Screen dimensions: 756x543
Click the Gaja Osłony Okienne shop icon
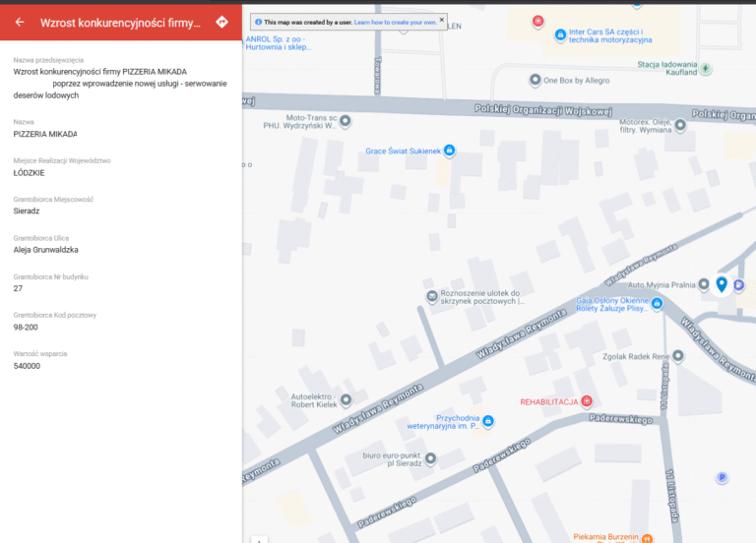pyautogui.click(x=657, y=304)
